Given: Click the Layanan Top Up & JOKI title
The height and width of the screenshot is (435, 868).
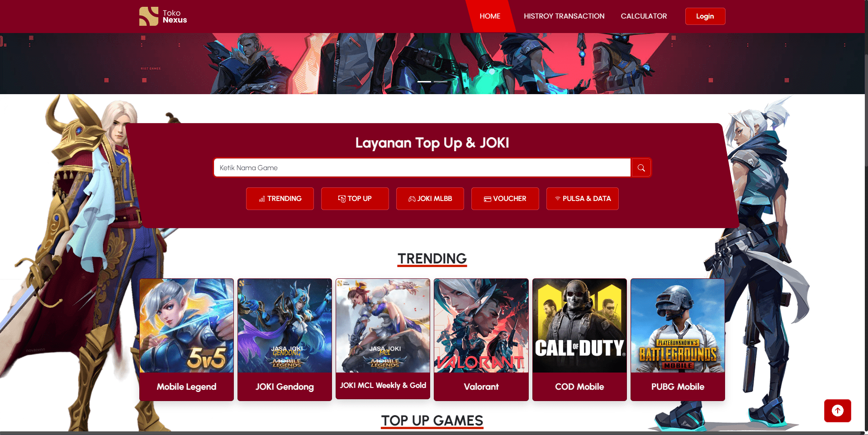Looking at the screenshot, I should coord(432,143).
